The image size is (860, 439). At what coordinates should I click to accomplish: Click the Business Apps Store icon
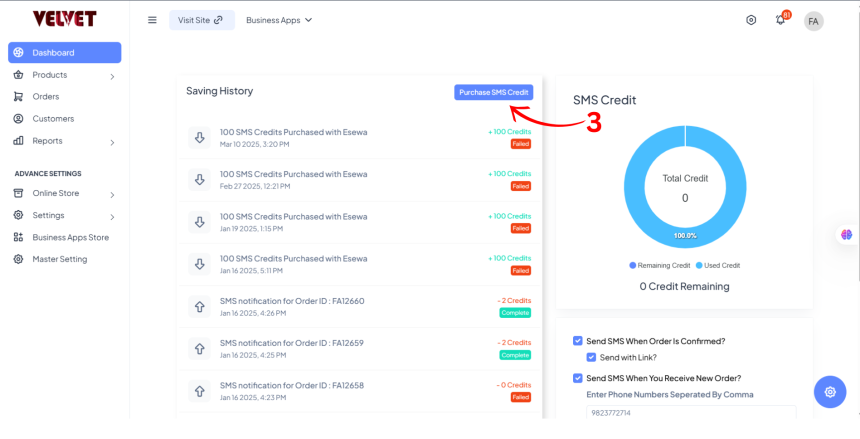[19, 238]
